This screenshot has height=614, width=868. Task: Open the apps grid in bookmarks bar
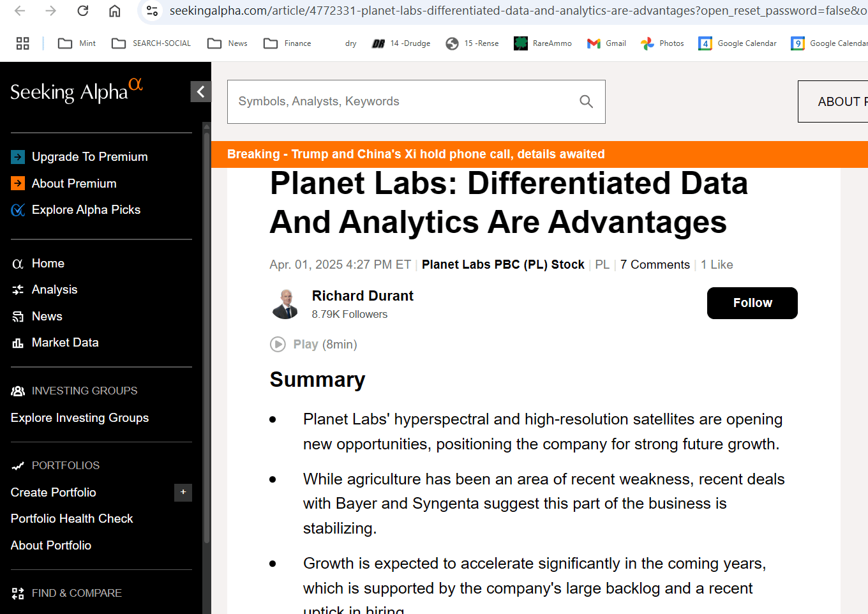pyautogui.click(x=23, y=43)
